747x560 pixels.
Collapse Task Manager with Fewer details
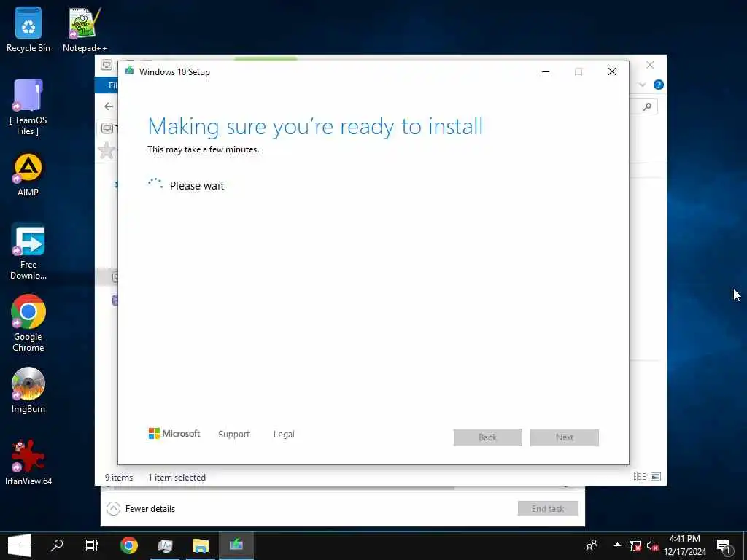(141, 508)
